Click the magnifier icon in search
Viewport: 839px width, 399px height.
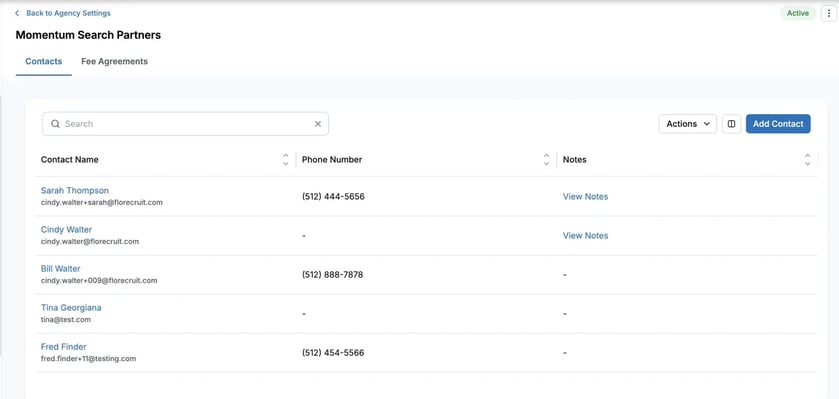click(55, 124)
